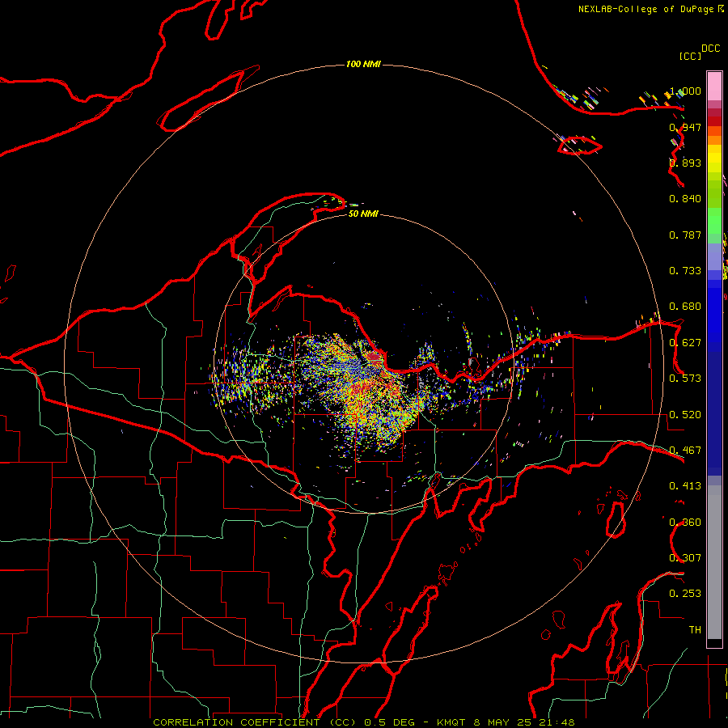This screenshot has width=728, height=728.
Task: Click the 1.000 value on the scale
Action: (685, 91)
